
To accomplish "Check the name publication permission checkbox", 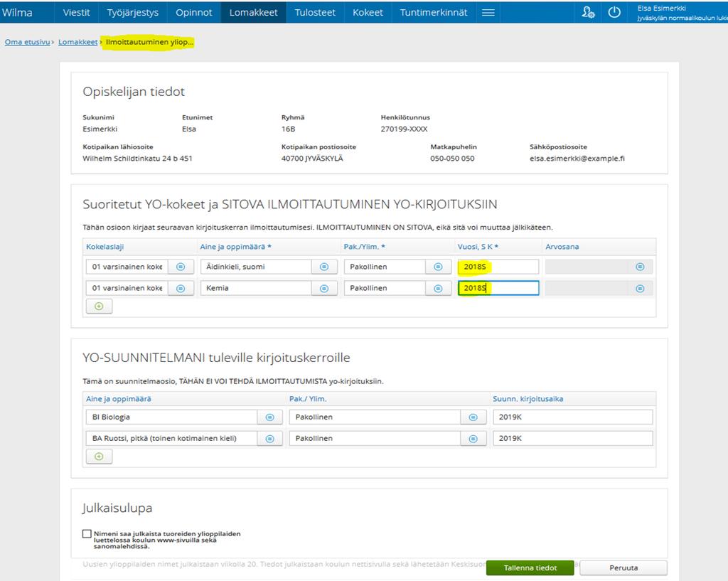I will coord(87,533).
